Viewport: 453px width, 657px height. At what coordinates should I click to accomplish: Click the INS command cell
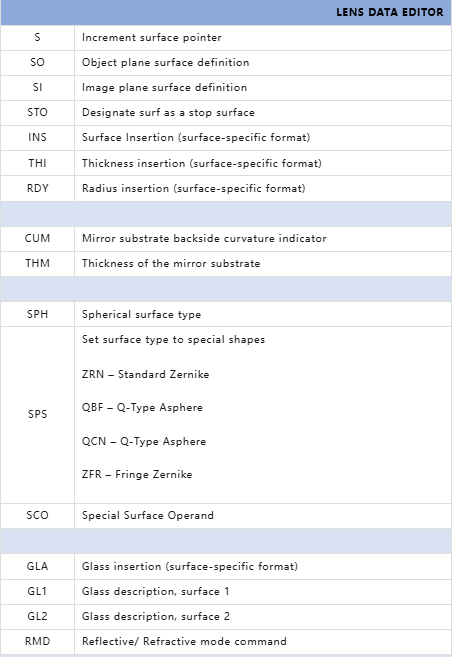(x=37, y=137)
